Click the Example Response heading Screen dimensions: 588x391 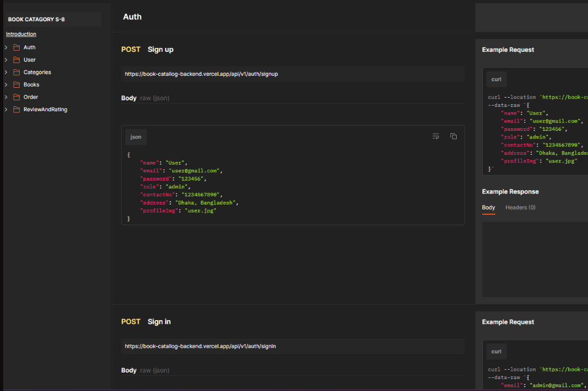pos(511,191)
